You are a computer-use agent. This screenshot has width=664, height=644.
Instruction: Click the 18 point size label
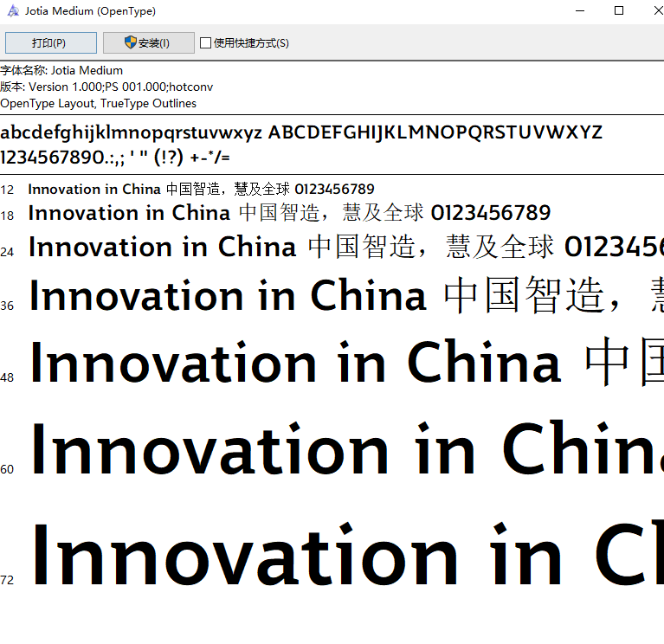pos(7,216)
